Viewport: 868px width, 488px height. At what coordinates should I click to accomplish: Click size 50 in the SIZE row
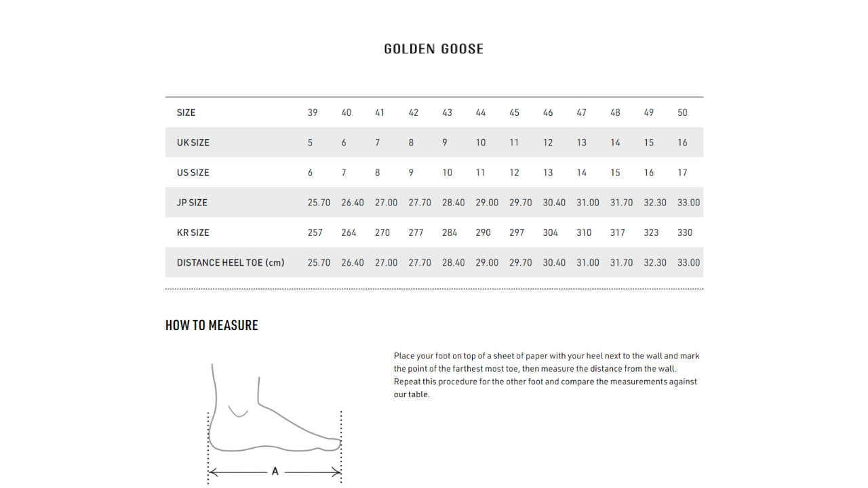pyautogui.click(x=682, y=113)
